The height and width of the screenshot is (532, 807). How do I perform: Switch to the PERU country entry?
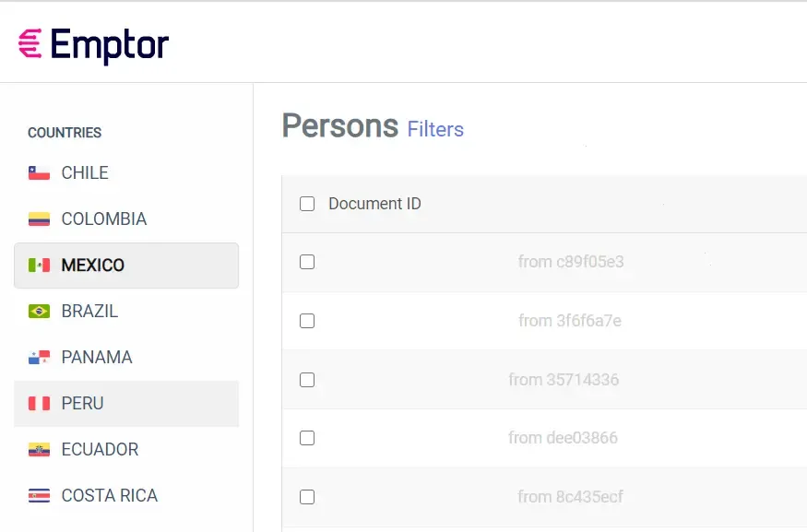click(x=83, y=403)
